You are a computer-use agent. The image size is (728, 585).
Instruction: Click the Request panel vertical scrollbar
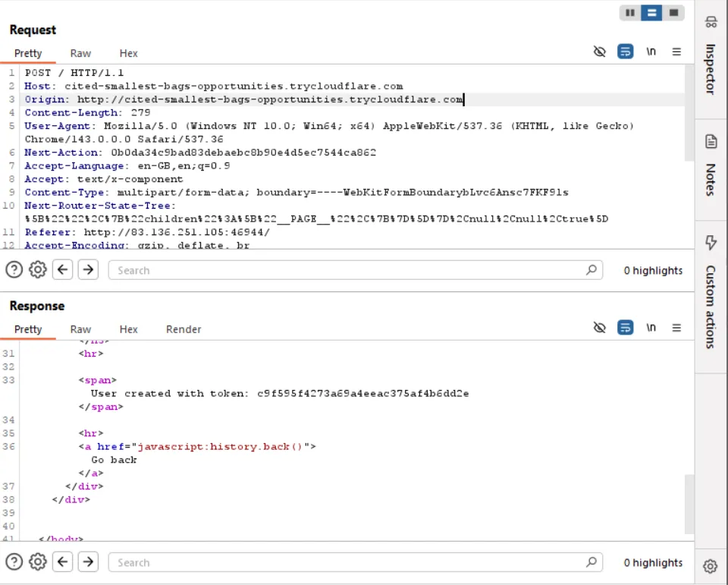689,114
